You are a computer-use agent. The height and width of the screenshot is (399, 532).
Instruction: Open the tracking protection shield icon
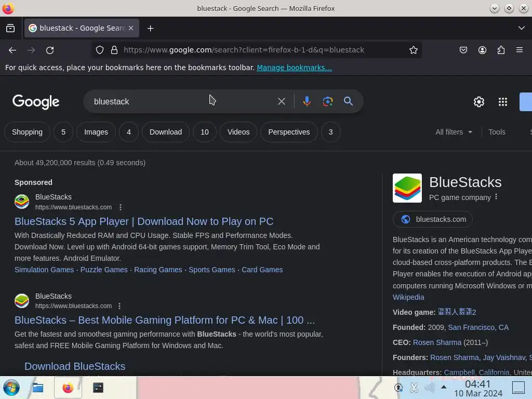click(x=99, y=50)
